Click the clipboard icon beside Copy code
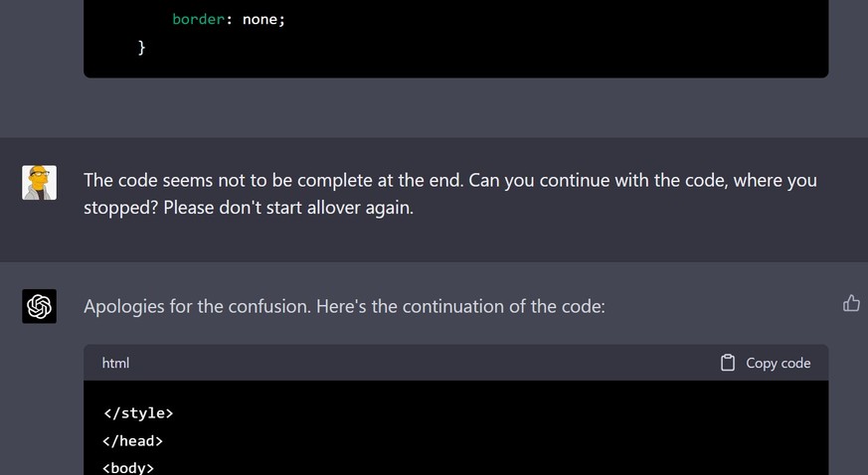 point(728,363)
